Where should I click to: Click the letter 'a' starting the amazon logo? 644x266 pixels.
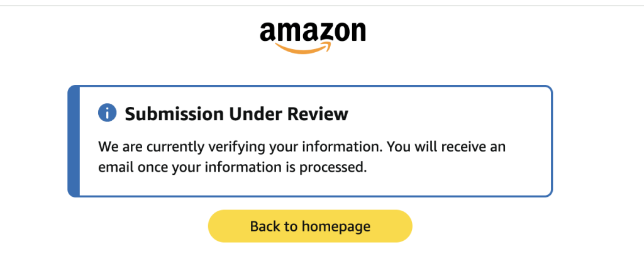[267, 32]
